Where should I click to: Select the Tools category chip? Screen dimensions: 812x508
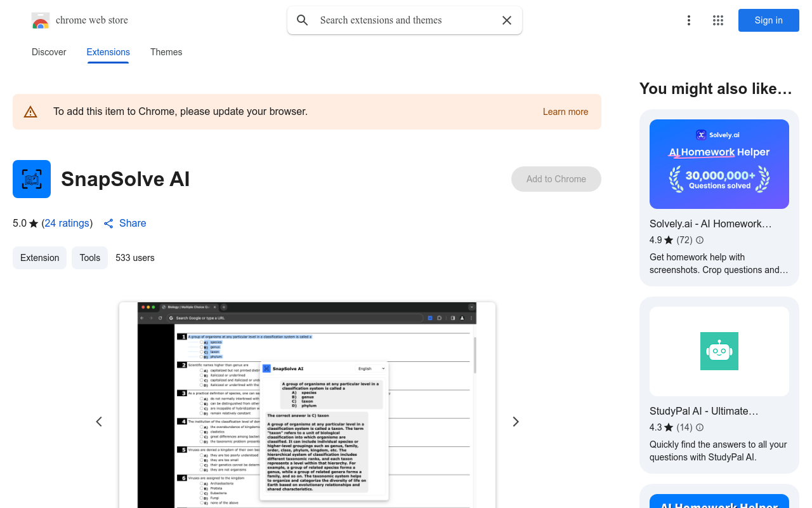click(90, 258)
